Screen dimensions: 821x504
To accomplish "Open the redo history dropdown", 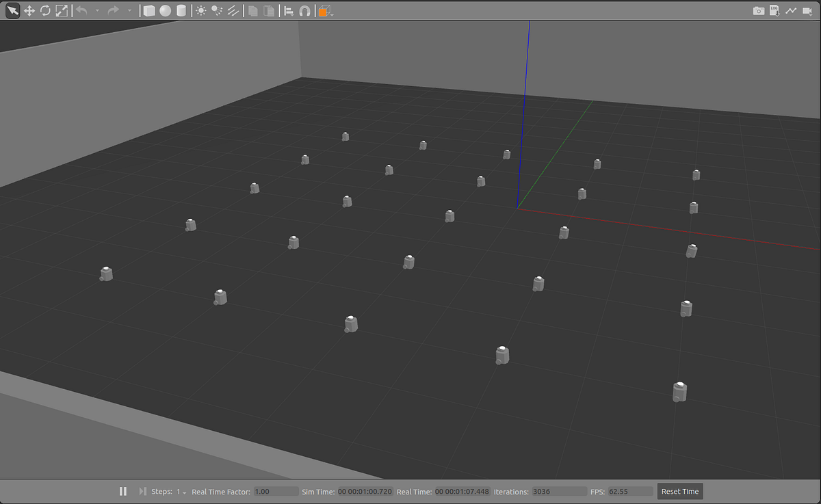I will (x=129, y=10).
